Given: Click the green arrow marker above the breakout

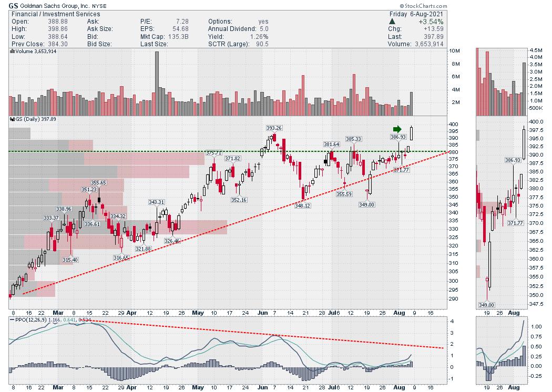Looking at the screenshot, I should click(397, 129).
